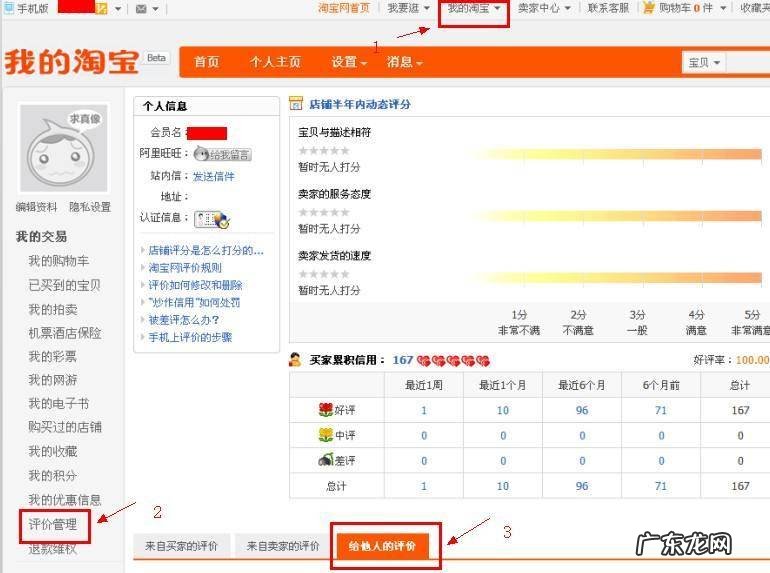
Task: Switch to 给他人的评价 tab
Action: point(382,546)
